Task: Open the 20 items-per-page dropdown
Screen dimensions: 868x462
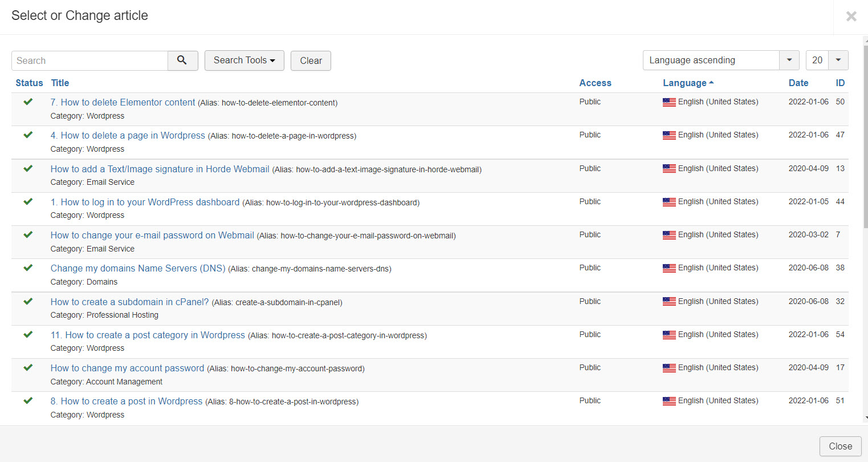Action: point(827,60)
